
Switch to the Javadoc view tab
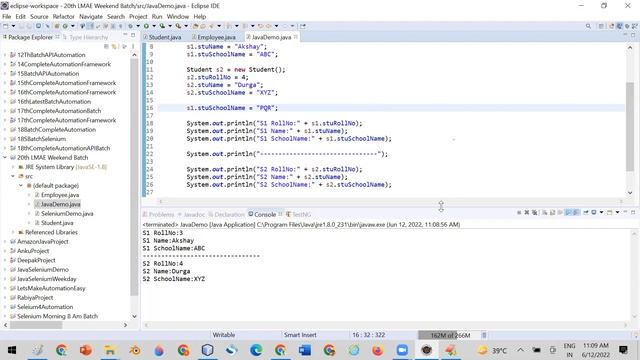pos(191,214)
